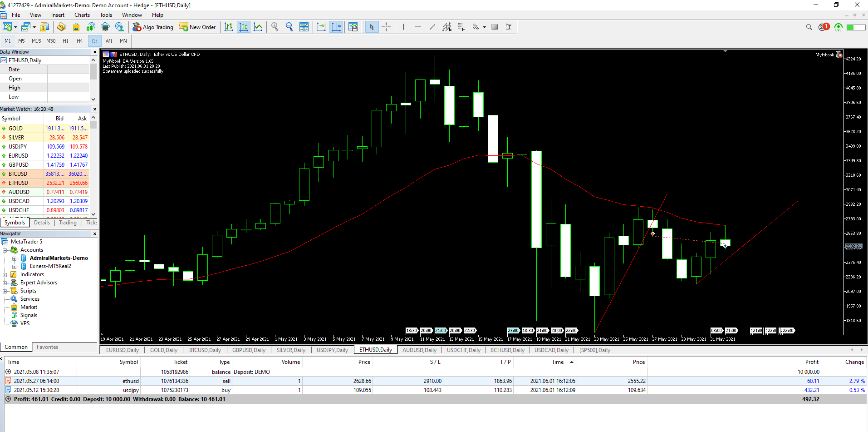Open the Tools menu
Image resolution: width=868 pixels, height=432 pixels.
coord(106,15)
